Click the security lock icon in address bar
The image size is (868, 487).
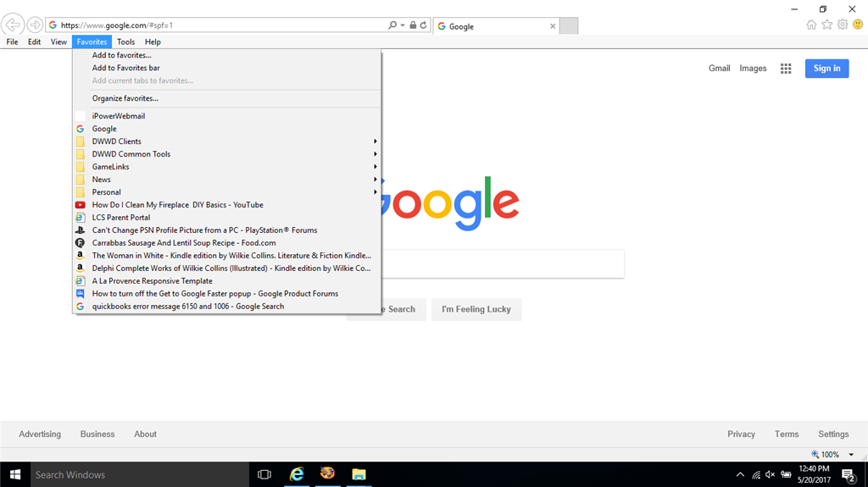coord(413,25)
